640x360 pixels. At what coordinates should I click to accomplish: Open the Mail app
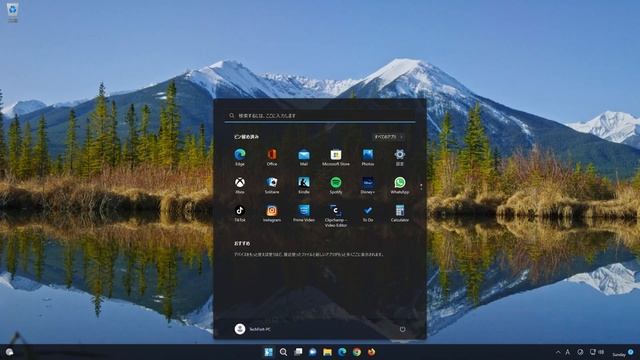(304, 157)
